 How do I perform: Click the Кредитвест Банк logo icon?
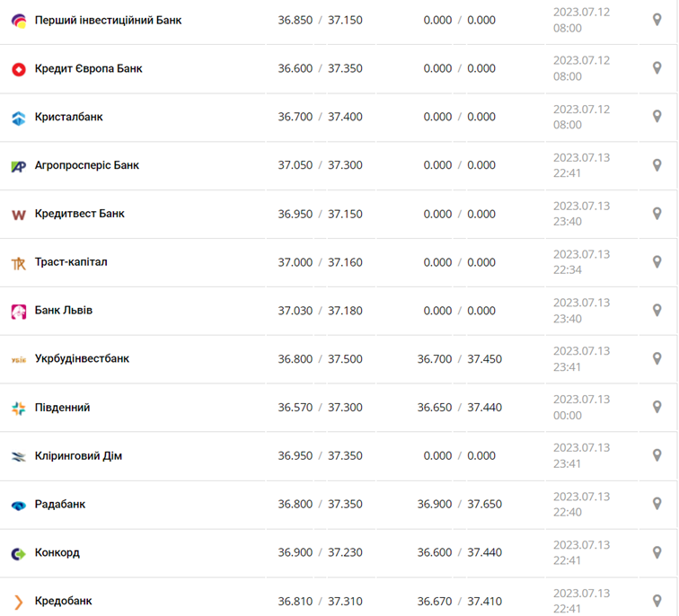(x=19, y=215)
